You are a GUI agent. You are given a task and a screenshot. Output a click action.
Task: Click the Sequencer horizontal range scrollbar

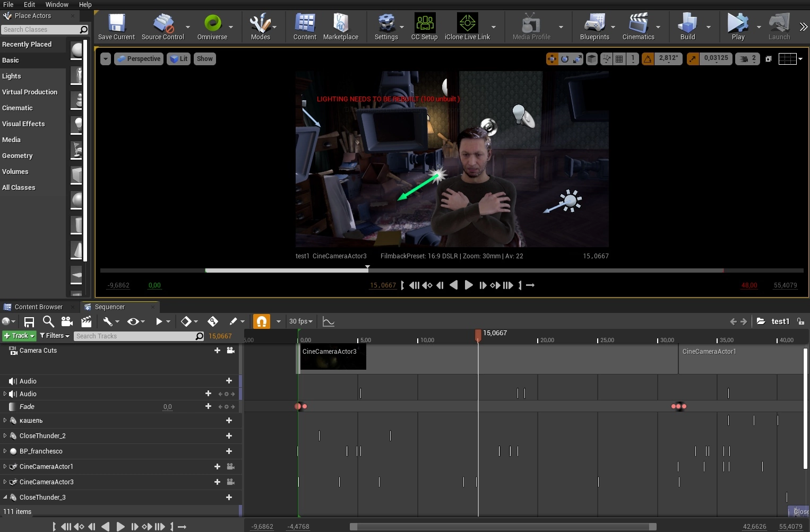coord(503,527)
